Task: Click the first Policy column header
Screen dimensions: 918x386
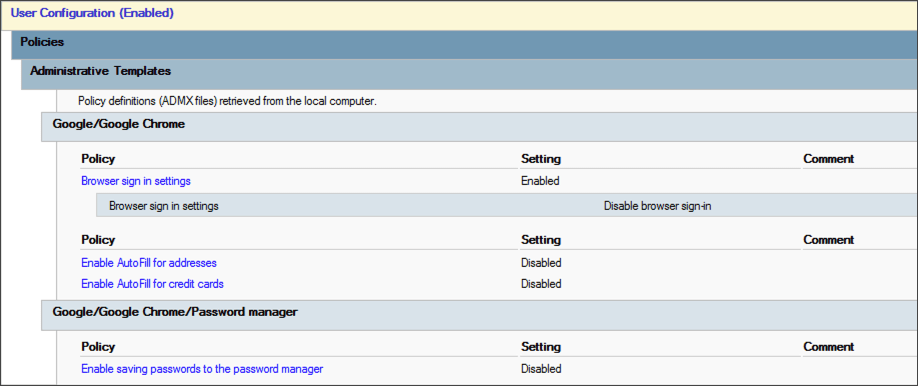Action: [x=98, y=159]
